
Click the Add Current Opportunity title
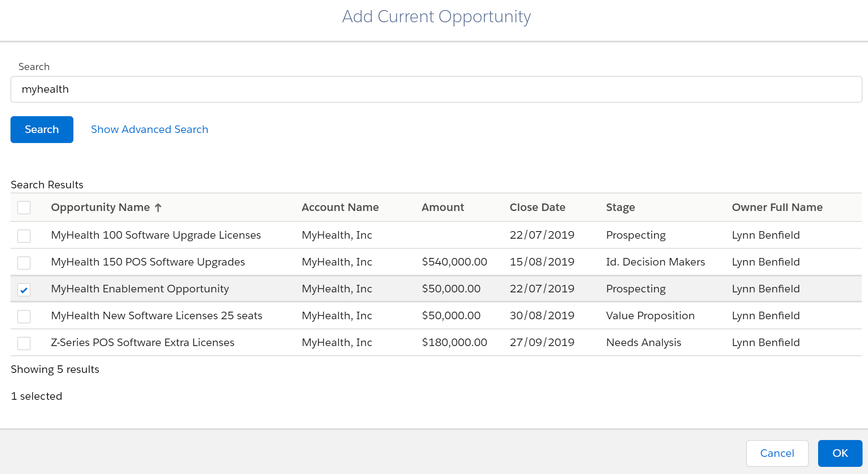[x=437, y=17]
